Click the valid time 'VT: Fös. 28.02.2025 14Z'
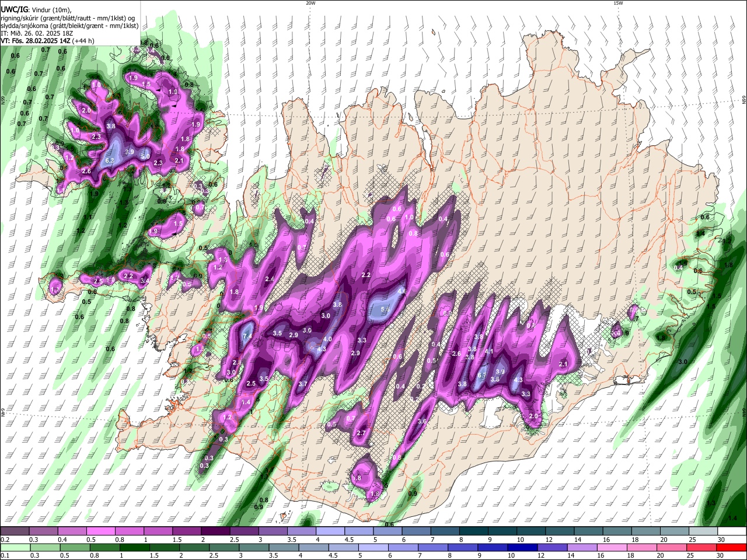The image size is (747, 560). click(x=35, y=41)
